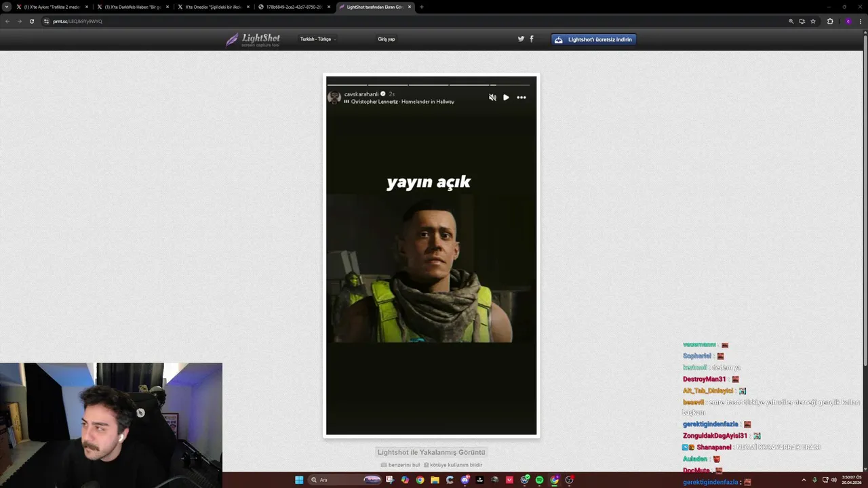
Task: Switch to the X'te Onedio tab
Action: pyautogui.click(x=213, y=7)
